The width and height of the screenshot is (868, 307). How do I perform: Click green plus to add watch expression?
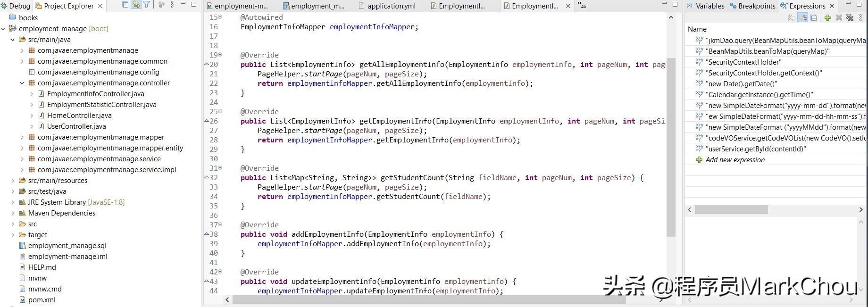(x=827, y=17)
